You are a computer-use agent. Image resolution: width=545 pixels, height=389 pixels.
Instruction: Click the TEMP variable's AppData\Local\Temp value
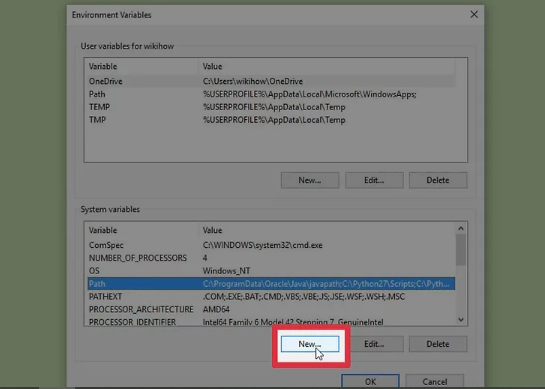[274, 107]
